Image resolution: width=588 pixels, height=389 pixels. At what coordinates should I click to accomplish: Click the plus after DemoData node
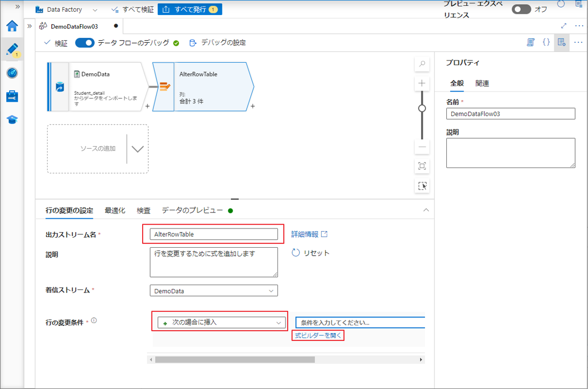tap(148, 106)
